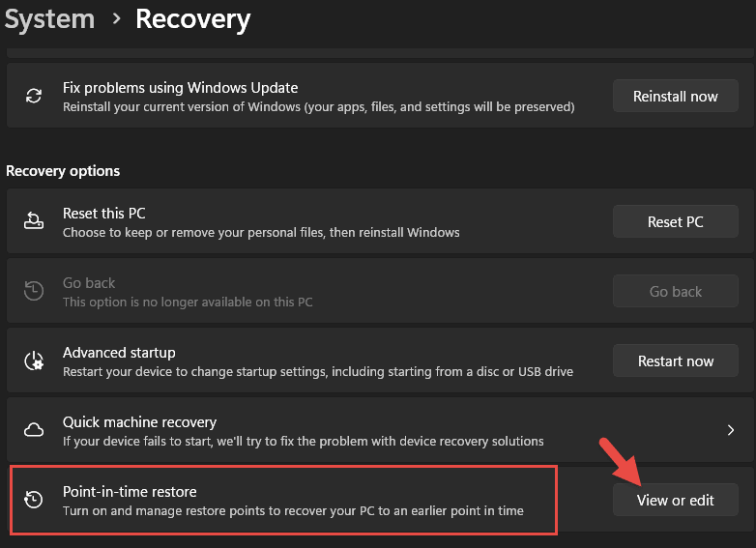Select the Fix problems using Windows Update row
The height and width of the screenshot is (548, 756).
pos(380,96)
